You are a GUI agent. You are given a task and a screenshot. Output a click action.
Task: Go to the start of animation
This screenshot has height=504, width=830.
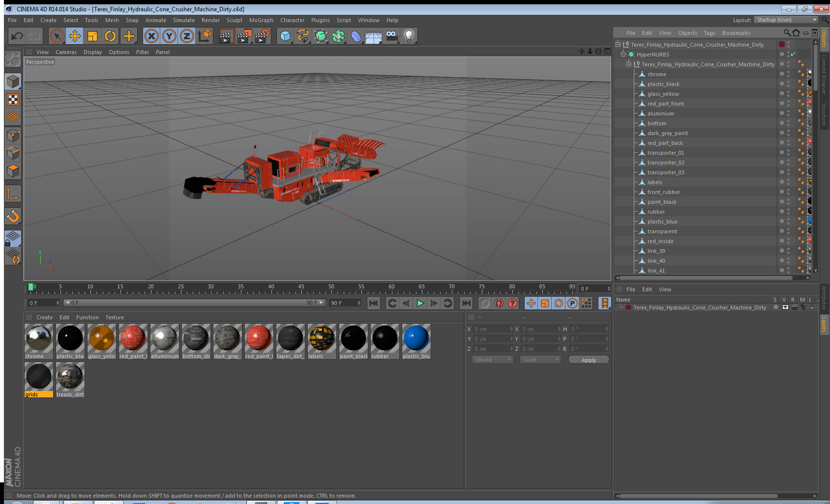(374, 303)
